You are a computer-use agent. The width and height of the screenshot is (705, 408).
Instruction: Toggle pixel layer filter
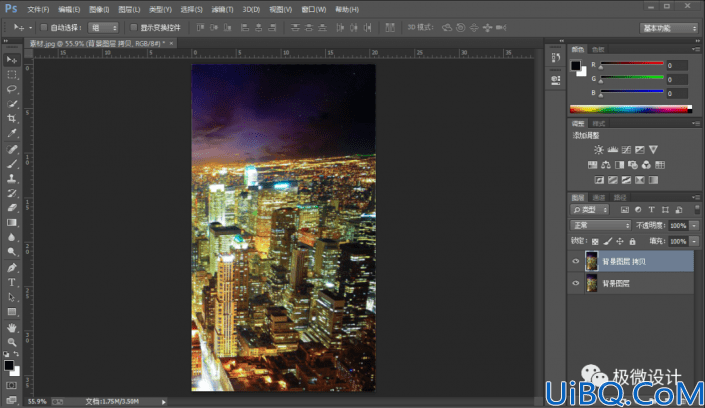tap(625, 210)
